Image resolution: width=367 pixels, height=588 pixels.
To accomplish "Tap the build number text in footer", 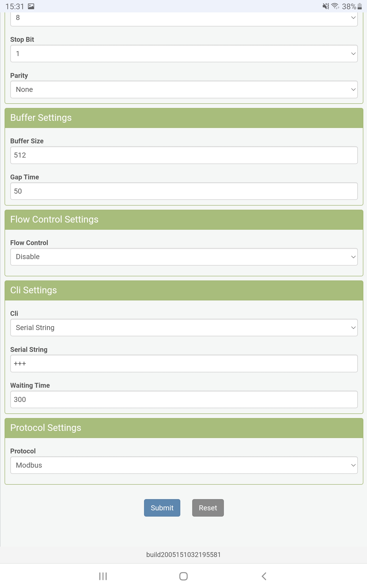I will pyautogui.click(x=183, y=554).
